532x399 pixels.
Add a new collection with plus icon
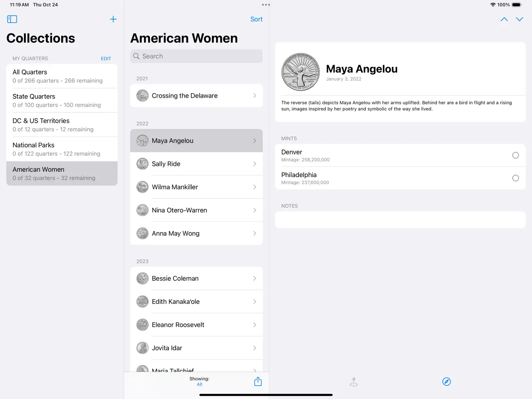[x=113, y=19]
